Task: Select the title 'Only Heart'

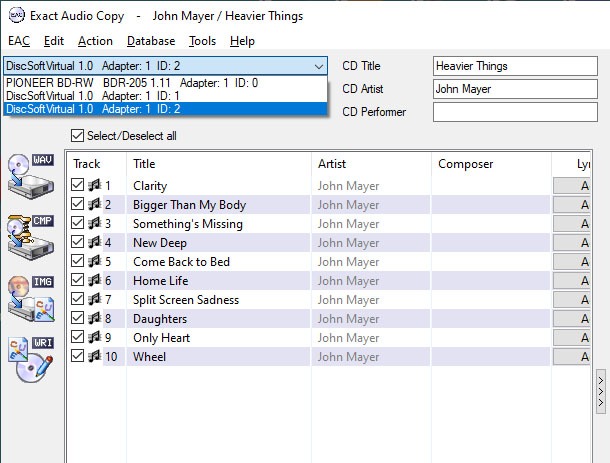Action: coord(161,338)
